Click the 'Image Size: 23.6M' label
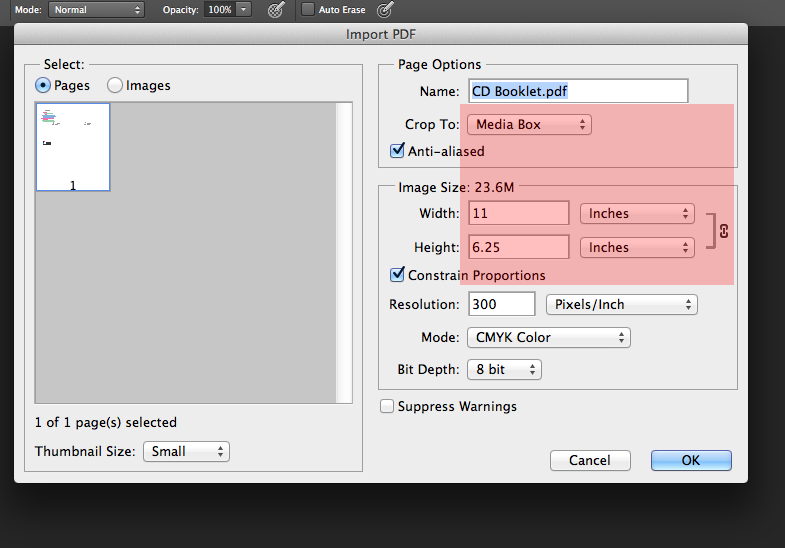Screen dimensions: 785x548 point(456,187)
